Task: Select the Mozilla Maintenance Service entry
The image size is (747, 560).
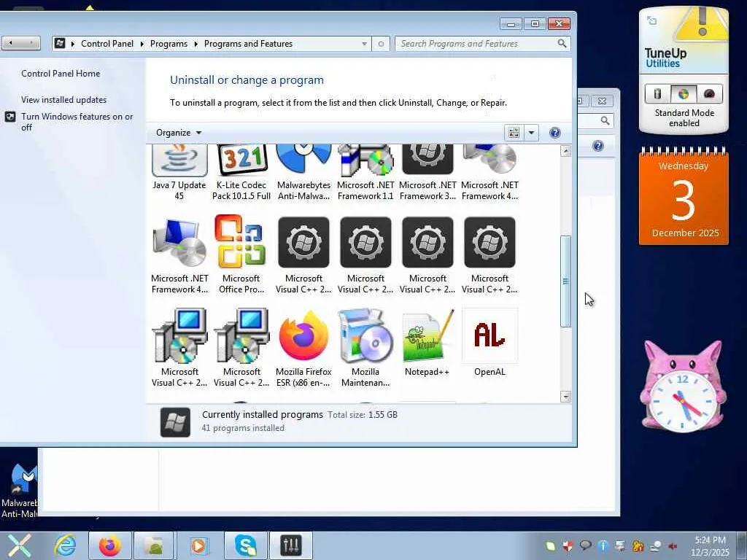Action: 365,348
